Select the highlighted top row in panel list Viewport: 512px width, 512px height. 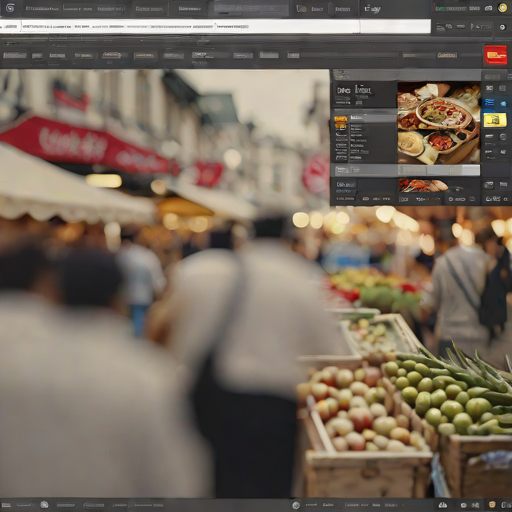(373, 118)
